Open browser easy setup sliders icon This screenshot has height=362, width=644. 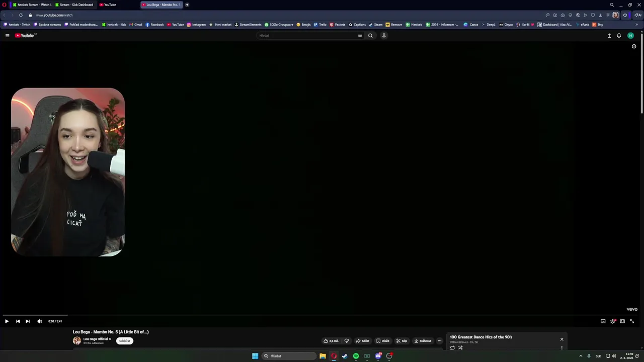[608, 15]
